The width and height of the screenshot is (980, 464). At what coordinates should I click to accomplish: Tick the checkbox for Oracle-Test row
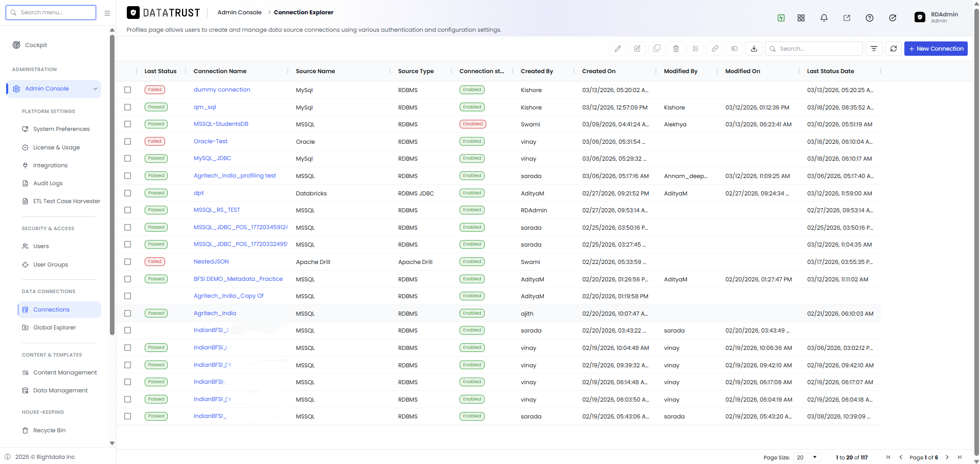(128, 141)
